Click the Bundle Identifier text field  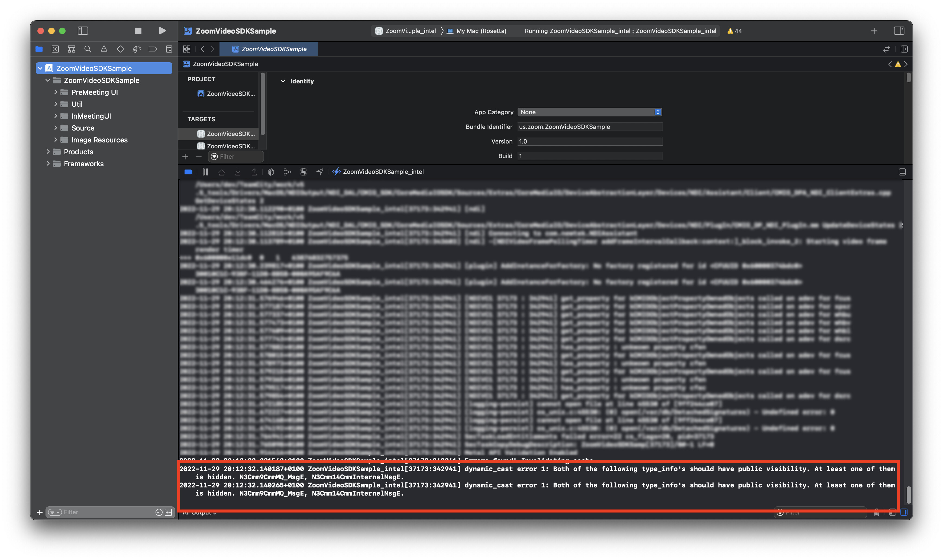[x=590, y=127]
